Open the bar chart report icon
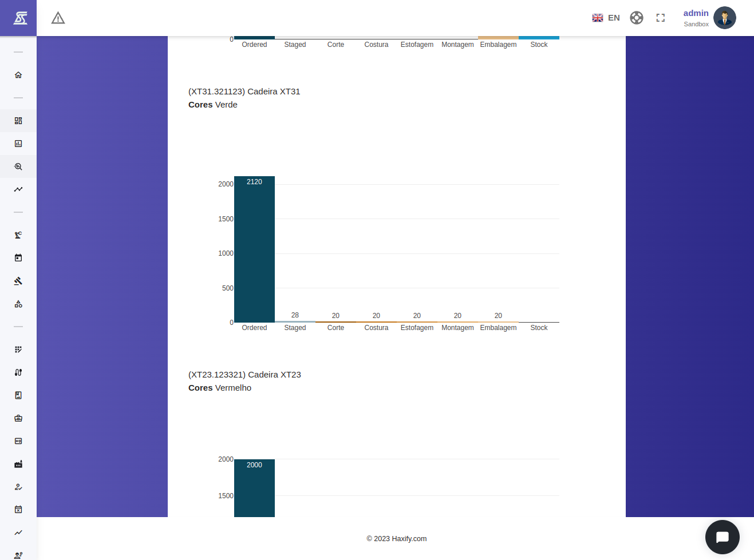 tap(18, 144)
